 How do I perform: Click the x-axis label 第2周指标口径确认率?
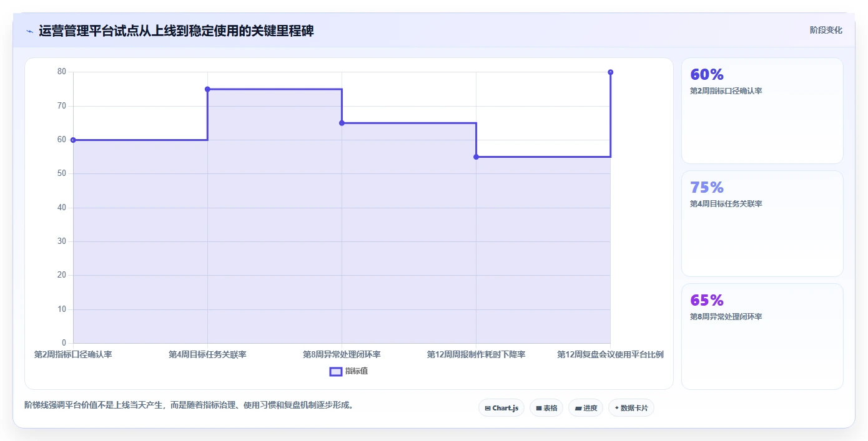pyautogui.click(x=73, y=354)
